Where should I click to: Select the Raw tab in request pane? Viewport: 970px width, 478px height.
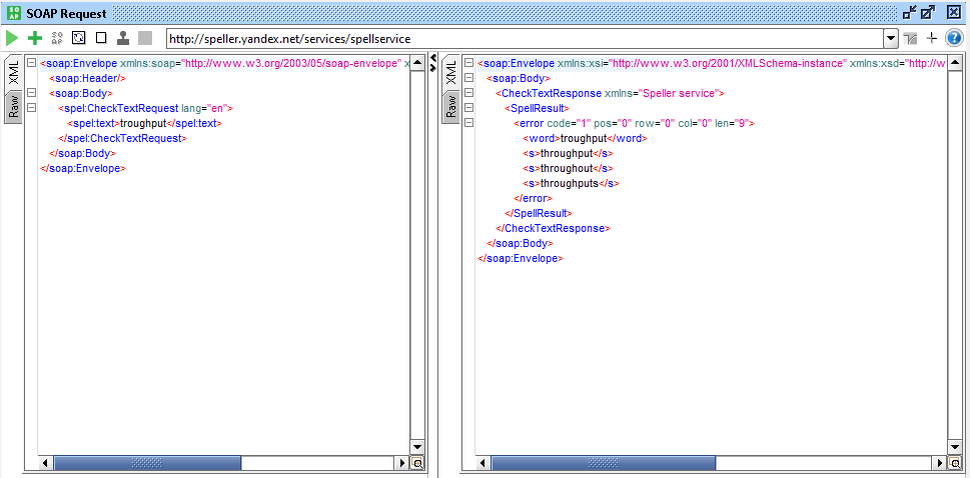[14, 106]
